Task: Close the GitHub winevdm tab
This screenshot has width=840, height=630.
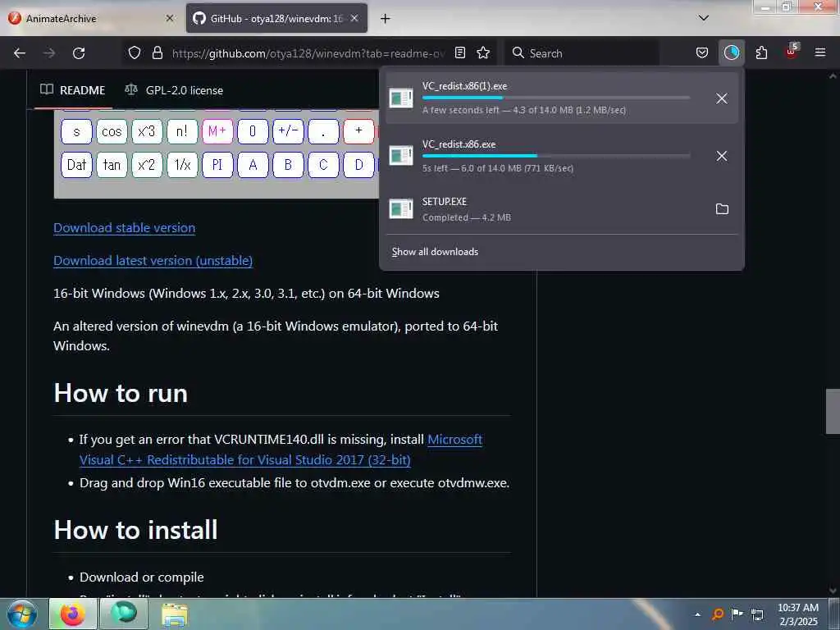Action: click(354, 18)
